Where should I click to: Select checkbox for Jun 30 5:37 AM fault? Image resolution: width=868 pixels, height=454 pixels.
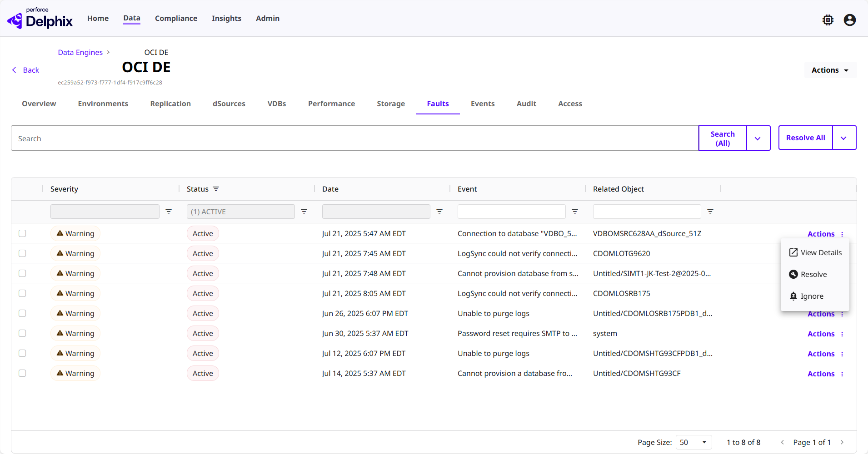[22, 333]
